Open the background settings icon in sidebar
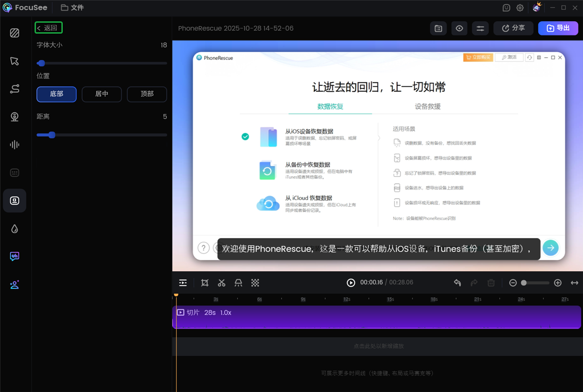583x392 pixels. (x=15, y=33)
